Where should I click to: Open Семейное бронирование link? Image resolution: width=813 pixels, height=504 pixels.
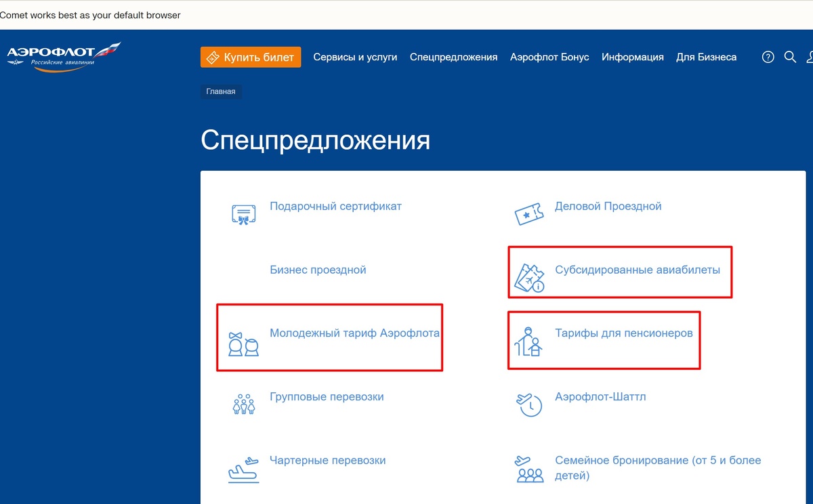[658, 468]
